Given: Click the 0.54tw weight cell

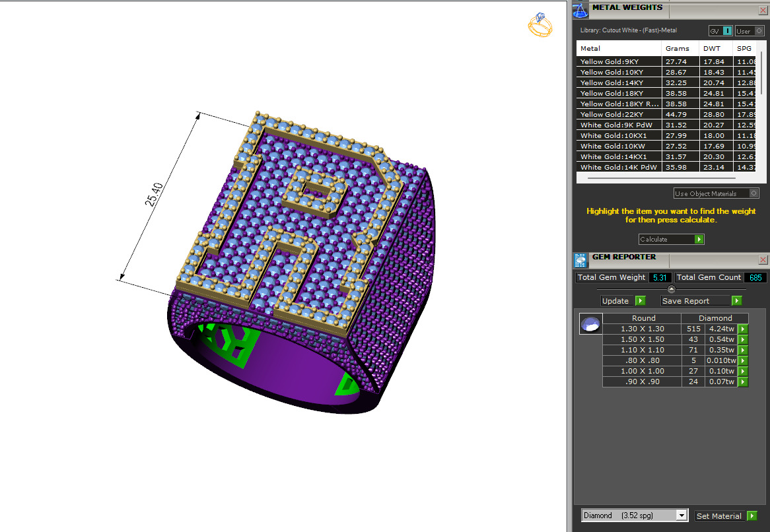Looking at the screenshot, I should pos(721,340).
